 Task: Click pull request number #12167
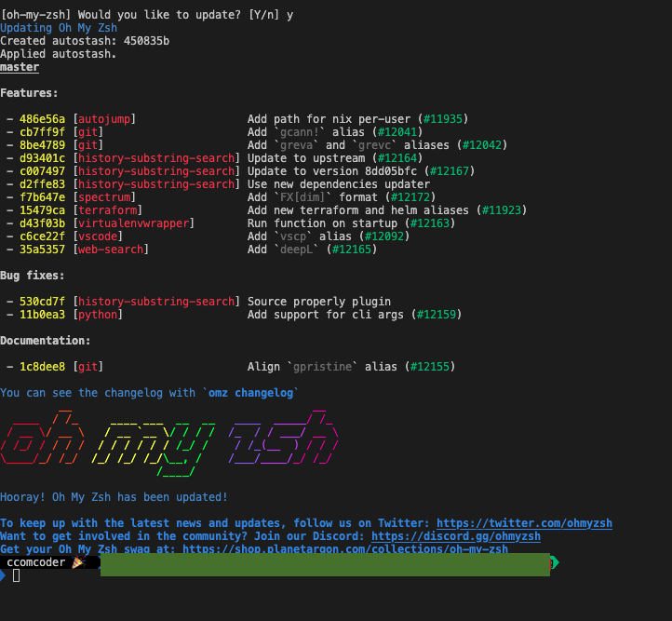(x=450, y=171)
